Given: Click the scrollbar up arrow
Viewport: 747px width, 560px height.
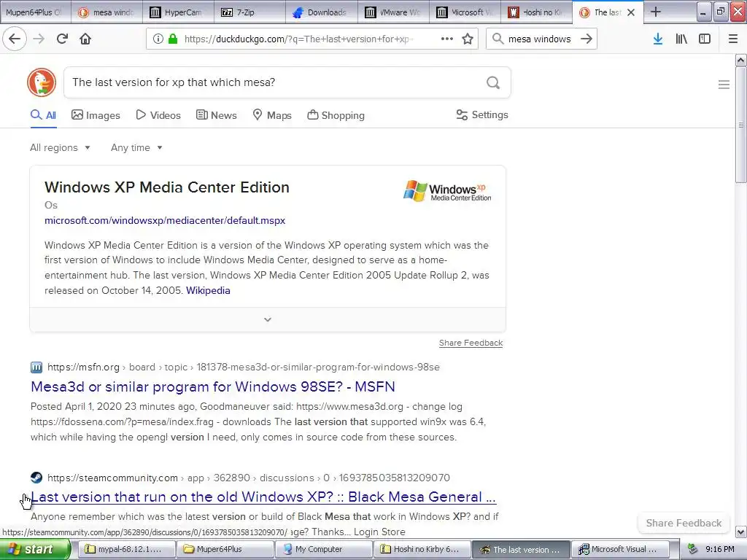Looking at the screenshot, I should [740, 60].
